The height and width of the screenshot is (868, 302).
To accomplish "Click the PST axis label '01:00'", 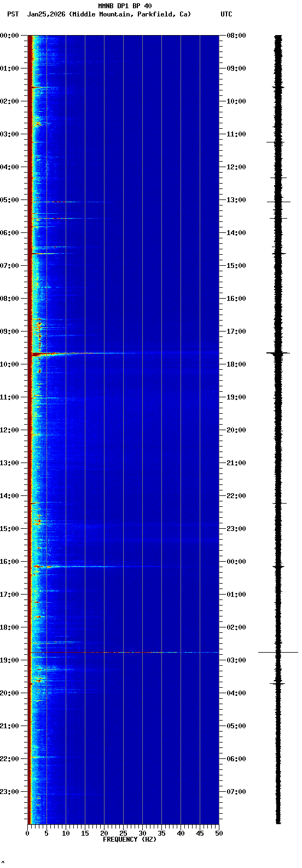I will click(x=9, y=68).
